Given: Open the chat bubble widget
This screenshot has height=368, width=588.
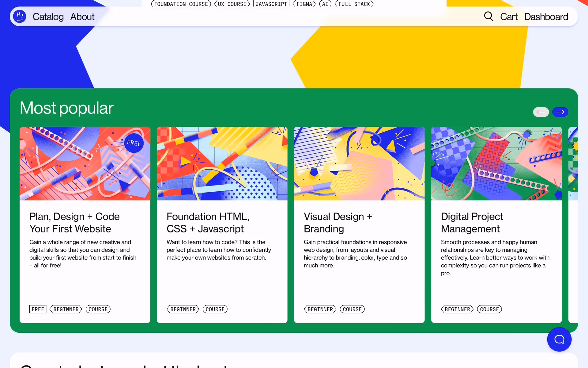Looking at the screenshot, I should pyautogui.click(x=559, y=339).
